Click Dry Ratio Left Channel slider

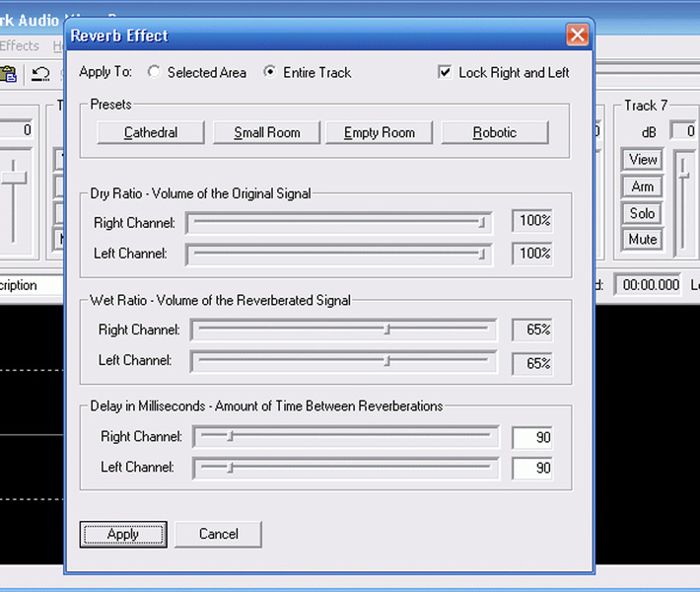point(339,254)
